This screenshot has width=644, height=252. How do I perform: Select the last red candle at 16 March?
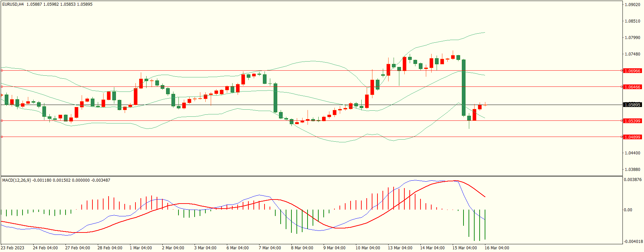point(485,105)
